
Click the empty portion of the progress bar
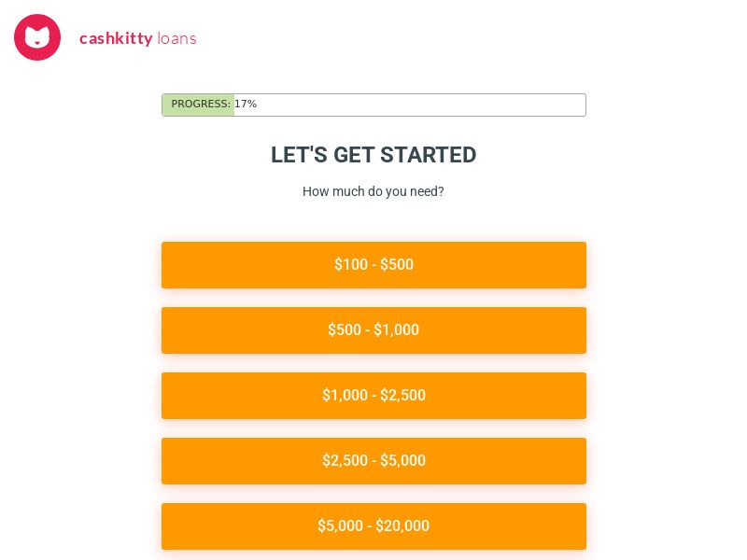(420, 105)
